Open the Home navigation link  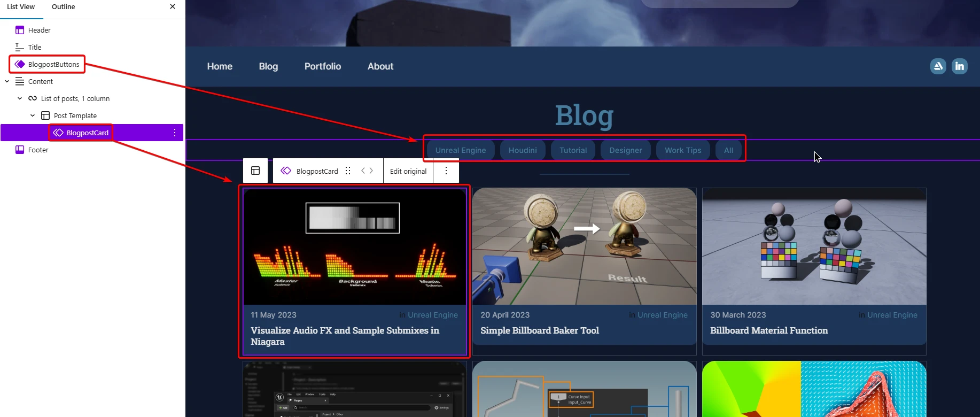point(220,66)
